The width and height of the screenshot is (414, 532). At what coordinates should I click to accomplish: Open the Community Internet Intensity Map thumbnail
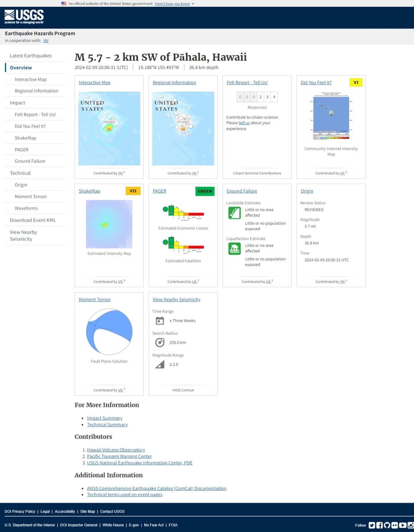(331, 116)
